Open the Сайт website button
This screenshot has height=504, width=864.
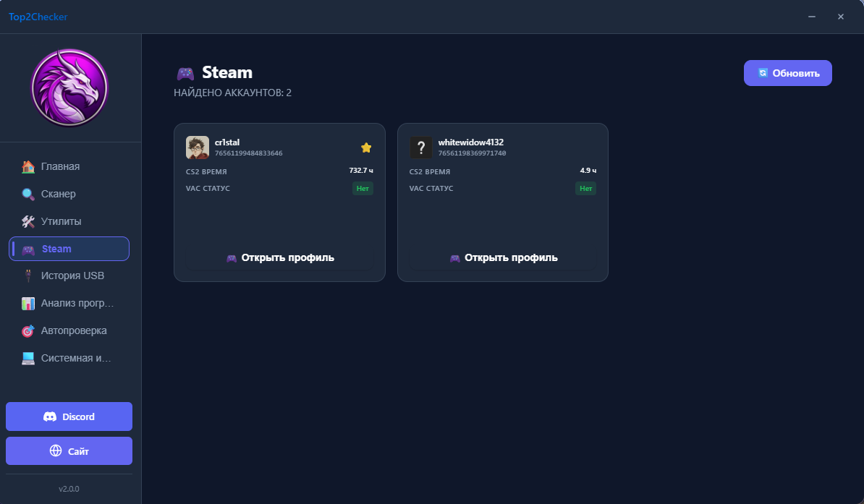69,451
